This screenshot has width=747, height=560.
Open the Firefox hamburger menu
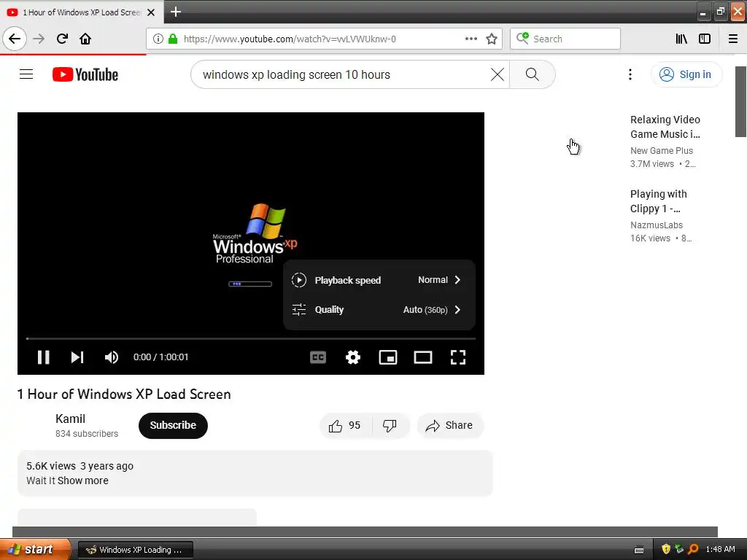(733, 39)
